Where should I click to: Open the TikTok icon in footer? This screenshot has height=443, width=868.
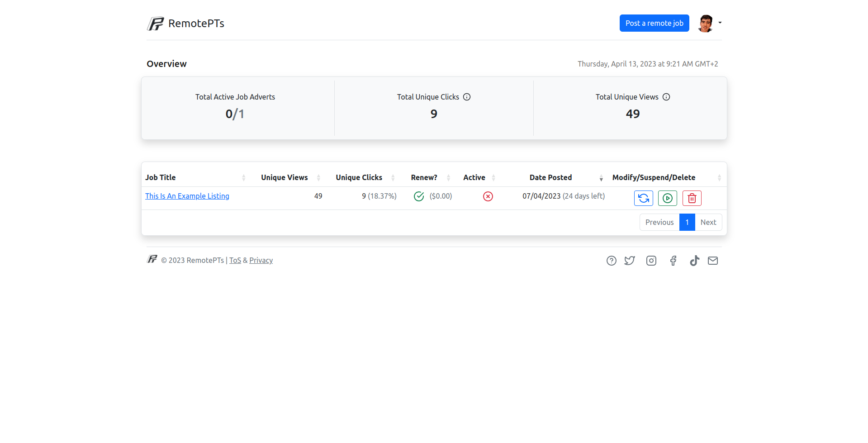click(694, 261)
